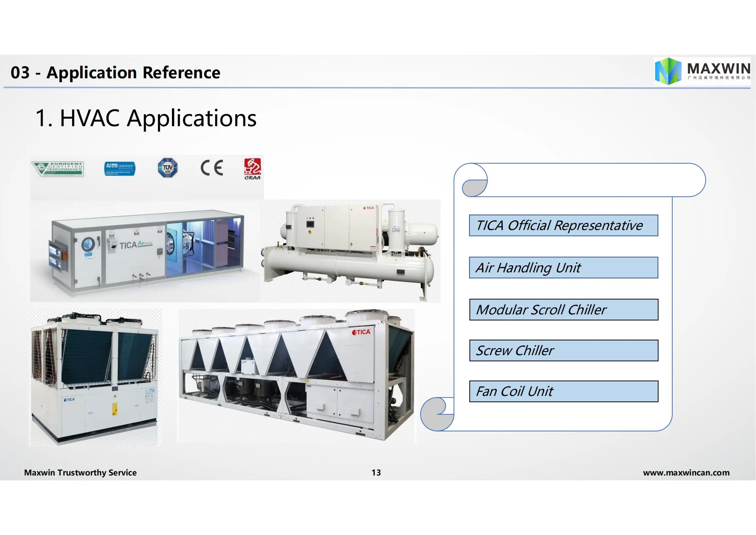756x535 pixels.
Task: Click the CE mark icon
Action: pyautogui.click(x=212, y=168)
